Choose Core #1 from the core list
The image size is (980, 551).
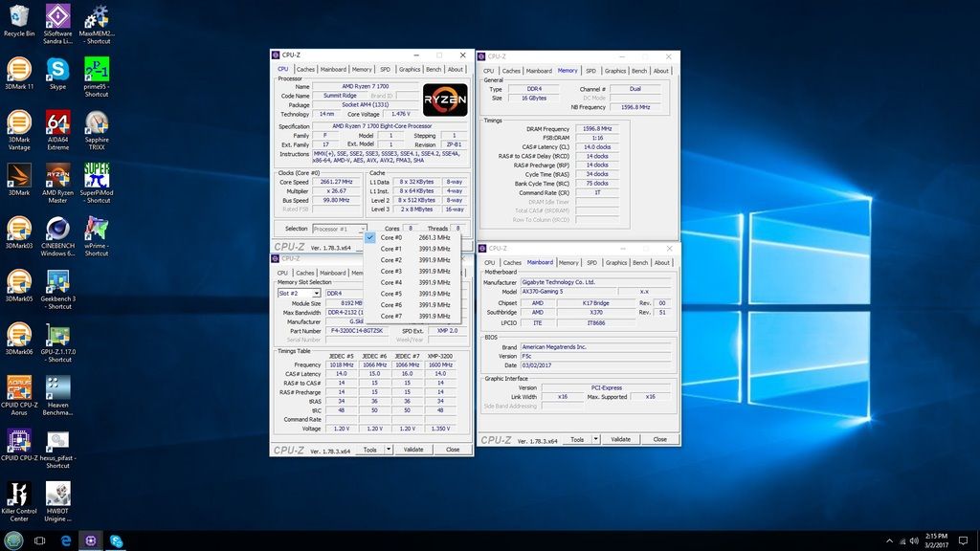412,249
